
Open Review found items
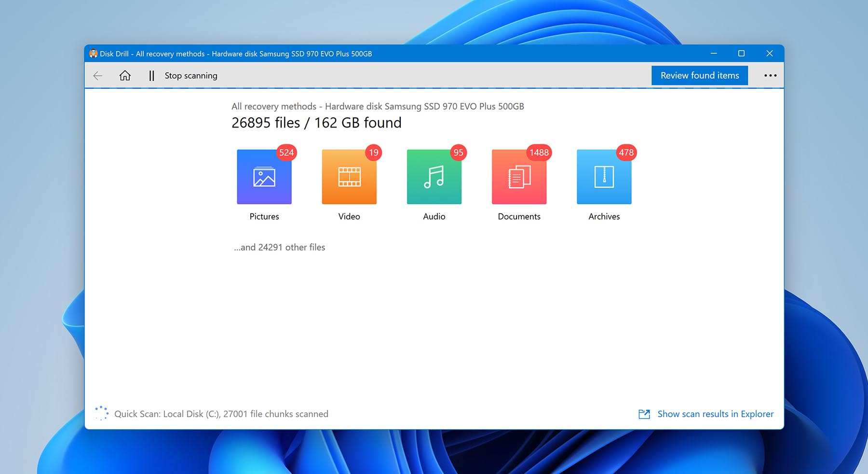coord(699,76)
